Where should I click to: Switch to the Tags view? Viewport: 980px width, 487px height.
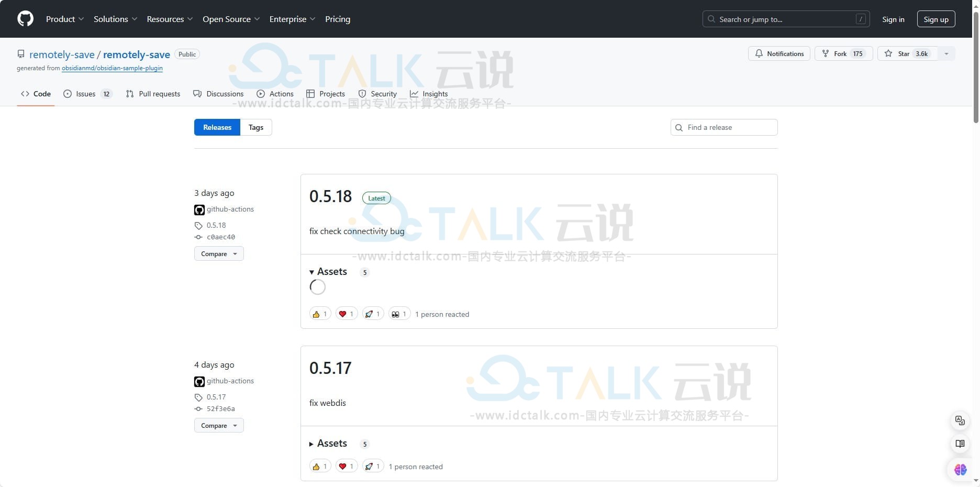pyautogui.click(x=256, y=127)
